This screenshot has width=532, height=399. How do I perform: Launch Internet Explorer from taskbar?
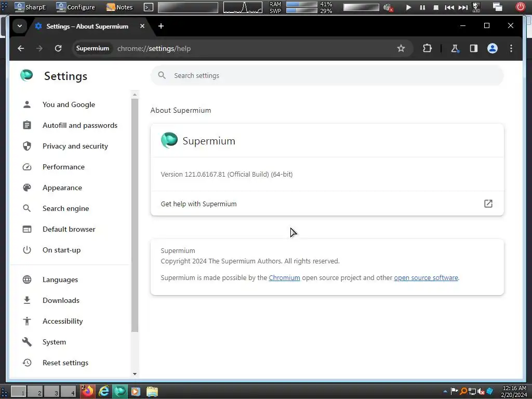(104, 391)
